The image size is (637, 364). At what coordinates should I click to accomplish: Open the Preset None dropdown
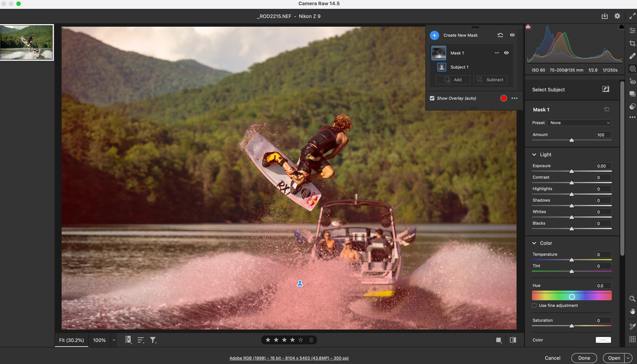579,123
